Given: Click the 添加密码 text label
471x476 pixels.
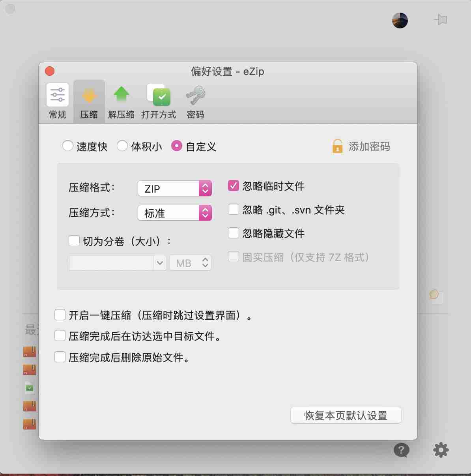Looking at the screenshot, I should [x=369, y=146].
